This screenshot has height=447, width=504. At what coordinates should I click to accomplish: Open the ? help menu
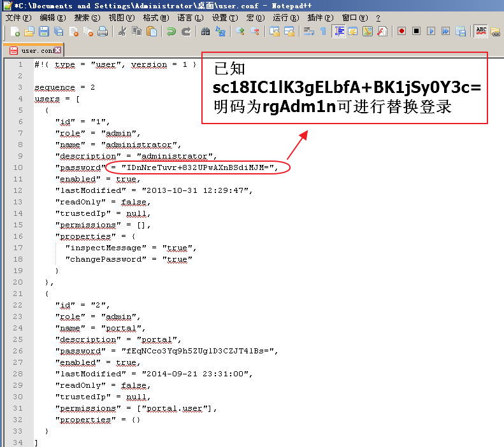[x=378, y=18]
